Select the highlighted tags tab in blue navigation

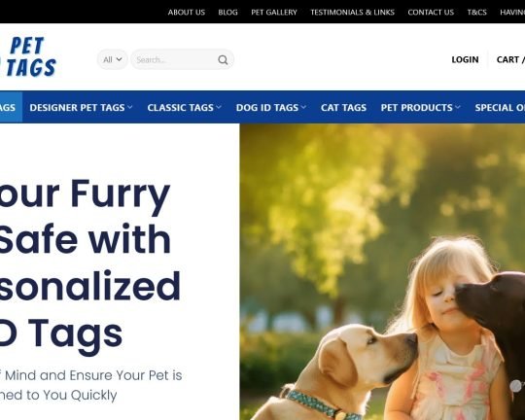tap(11, 107)
